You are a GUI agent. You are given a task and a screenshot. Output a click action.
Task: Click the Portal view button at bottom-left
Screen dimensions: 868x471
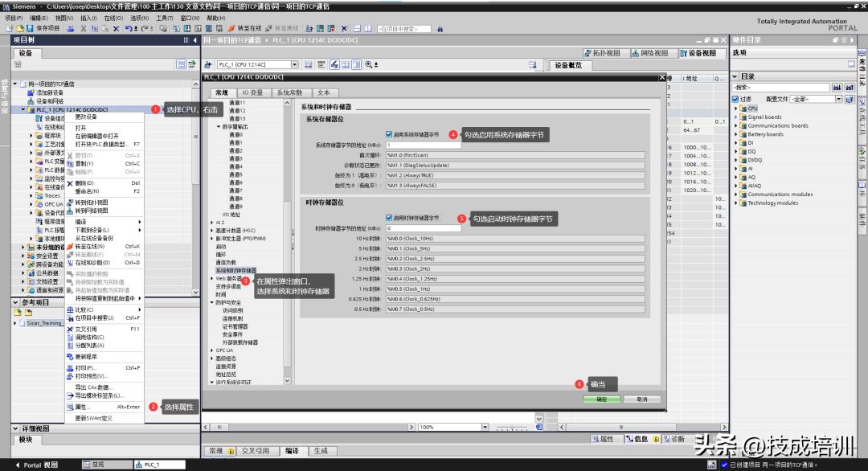pyautogui.click(x=36, y=465)
